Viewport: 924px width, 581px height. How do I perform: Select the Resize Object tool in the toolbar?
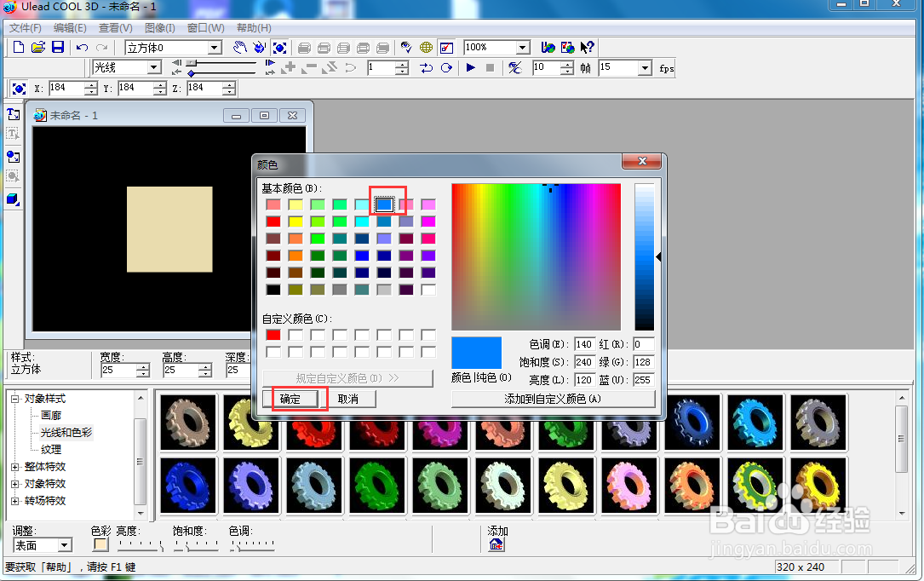tap(279, 47)
